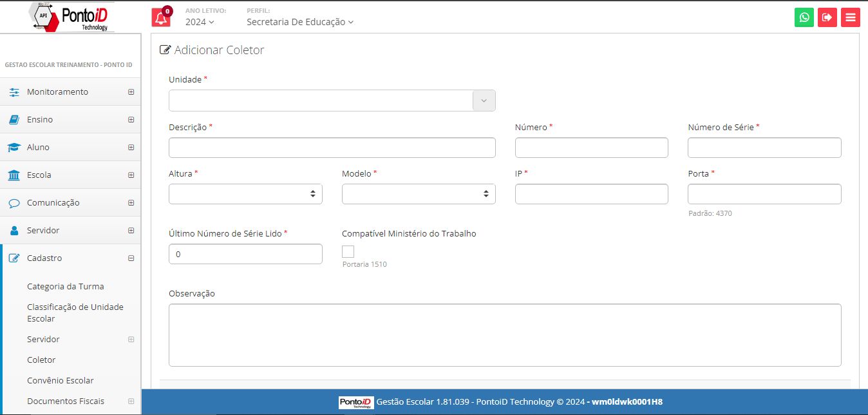The width and height of the screenshot is (868, 415).
Task: Click the Número input field
Action: pyautogui.click(x=592, y=148)
